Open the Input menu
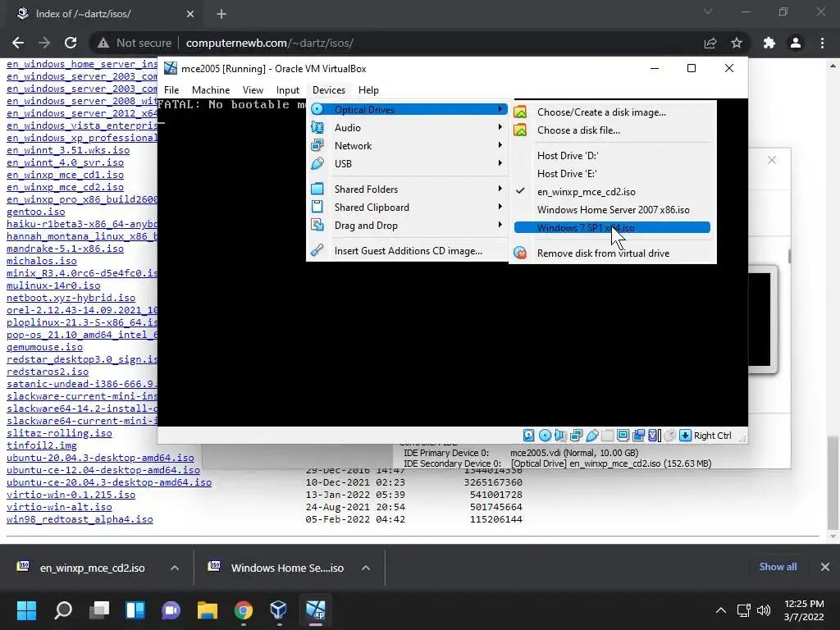The image size is (840, 630). (288, 90)
